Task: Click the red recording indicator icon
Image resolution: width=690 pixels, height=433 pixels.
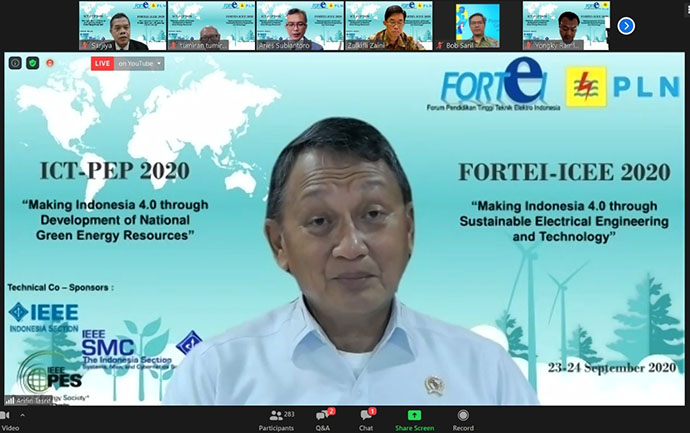Action: 49,63
